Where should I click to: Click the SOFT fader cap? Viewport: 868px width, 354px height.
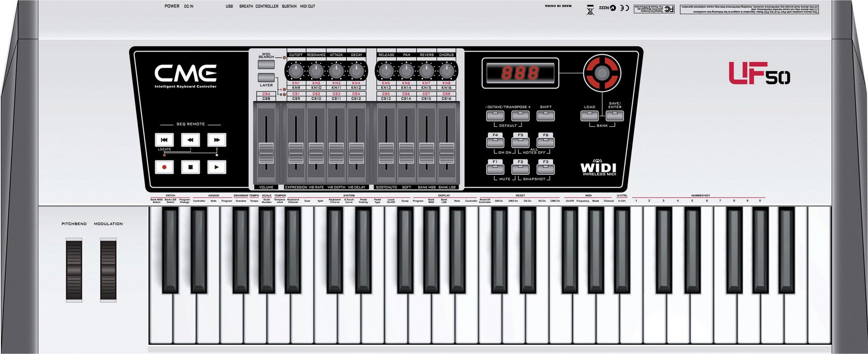coord(406,153)
